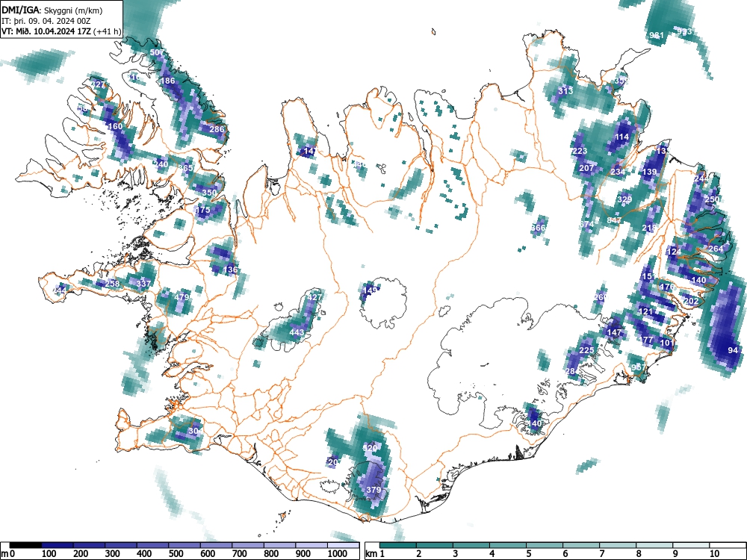The height and width of the screenshot is (560, 747).
Task: Click the 114 visibility value
Action: click(622, 137)
